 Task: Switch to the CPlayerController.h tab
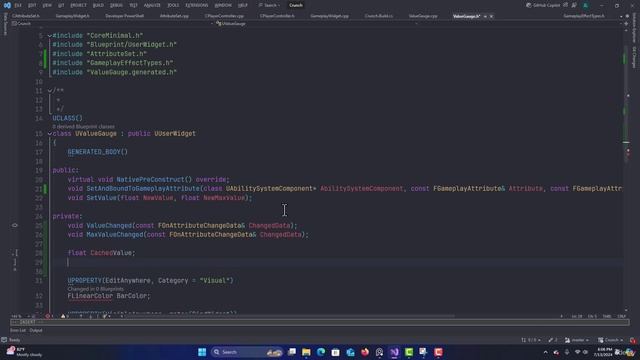(x=277, y=16)
